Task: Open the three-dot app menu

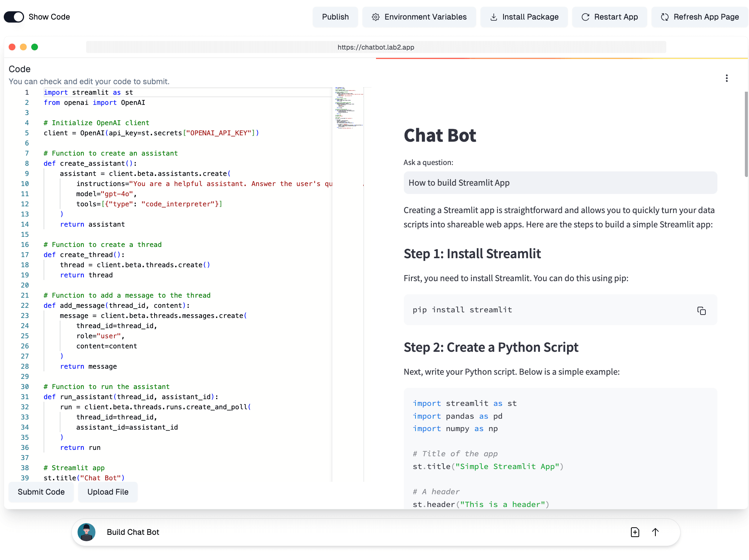Action: [x=726, y=78]
